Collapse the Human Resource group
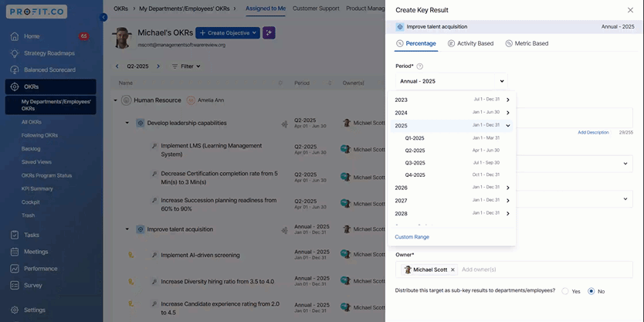 coord(115,100)
